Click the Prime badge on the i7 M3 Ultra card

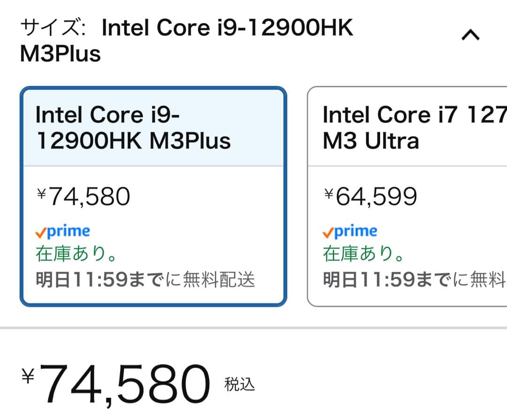coord(350,231)
